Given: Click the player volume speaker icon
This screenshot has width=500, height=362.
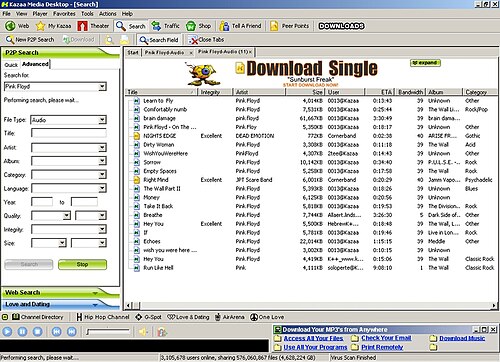Looking at the screenshot, I should pyautogui.click(x=143, y=332).
